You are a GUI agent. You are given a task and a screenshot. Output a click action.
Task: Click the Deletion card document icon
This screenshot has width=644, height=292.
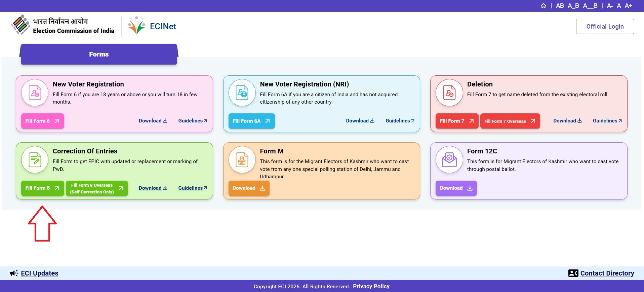tap(449, 93)
